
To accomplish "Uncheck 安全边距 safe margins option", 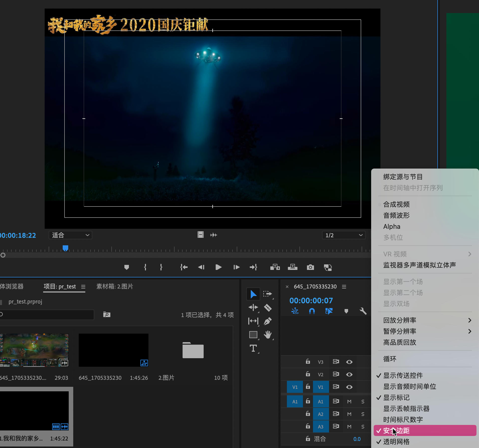I will (425, 431).
